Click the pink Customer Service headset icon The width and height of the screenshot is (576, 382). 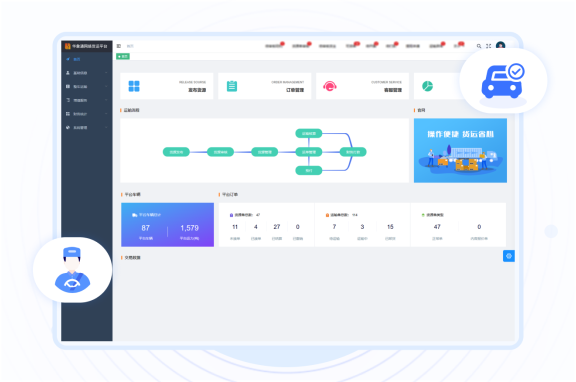pos(330,86)
